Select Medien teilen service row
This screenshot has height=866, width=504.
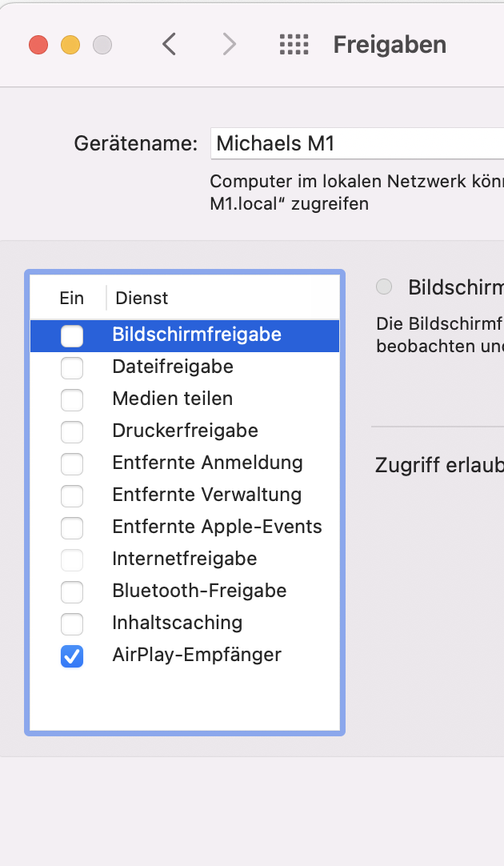[x=173, y=399]
